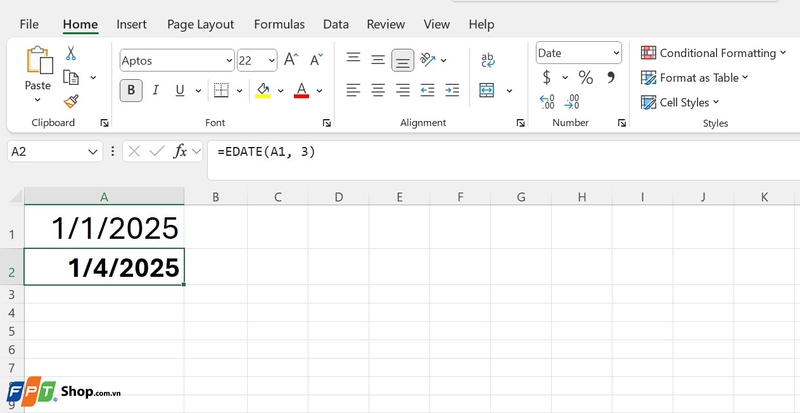This screenshot has width=800, height=413.
Task: Center text horizontally
Action: (378, 90)
